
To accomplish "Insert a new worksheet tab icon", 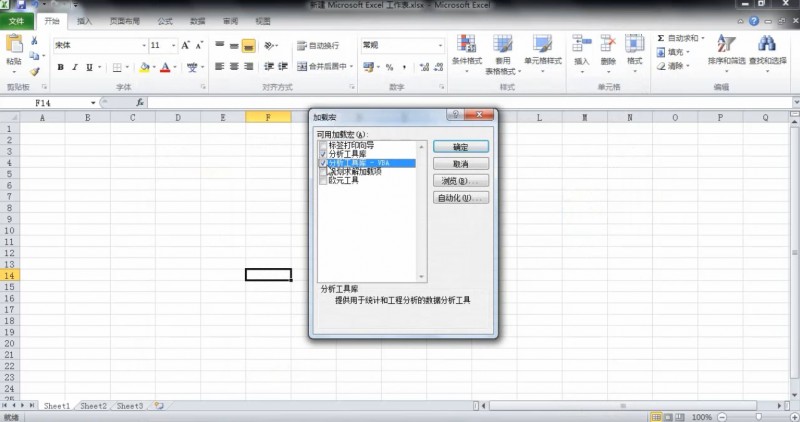I will pyautogui.click(x=159, y=406).
